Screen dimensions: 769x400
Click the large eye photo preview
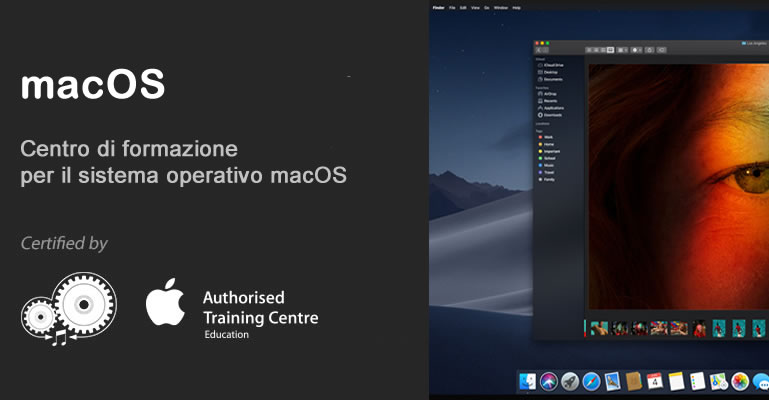(x=679, y=186)
